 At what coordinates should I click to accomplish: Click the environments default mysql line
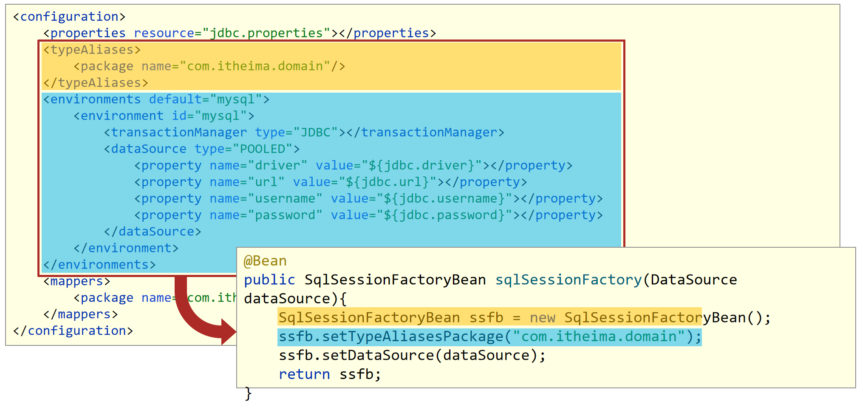click(x=156, y=99)
